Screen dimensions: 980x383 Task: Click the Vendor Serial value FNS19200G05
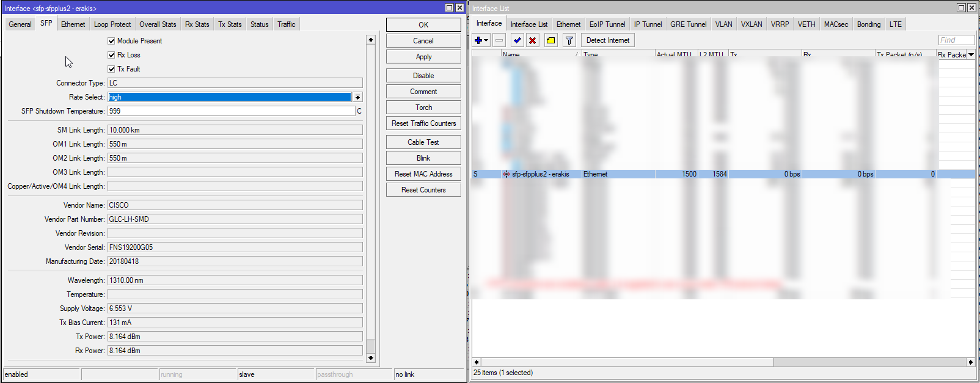[x=235, y=247]
